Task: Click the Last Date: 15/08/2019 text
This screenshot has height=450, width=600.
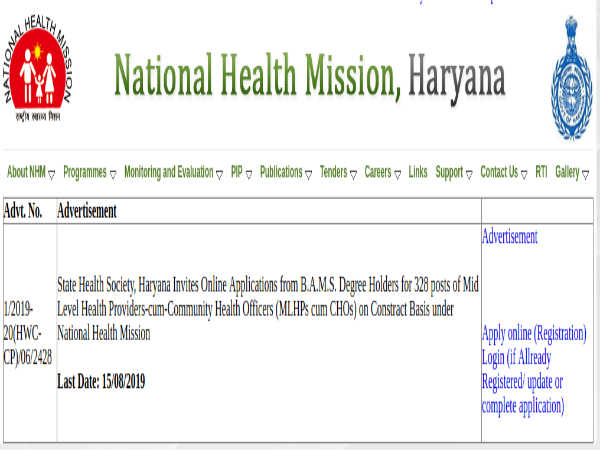Action: click(101, 382)
